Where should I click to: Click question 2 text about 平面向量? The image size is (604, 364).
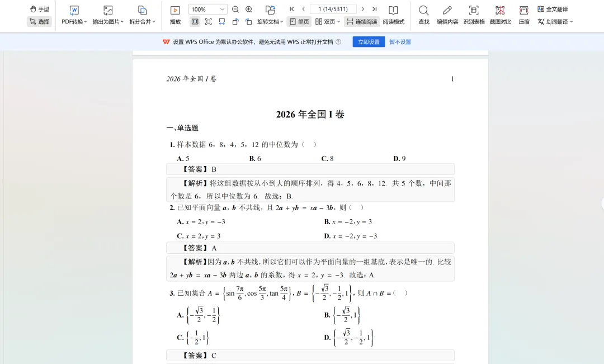(267, 207)
